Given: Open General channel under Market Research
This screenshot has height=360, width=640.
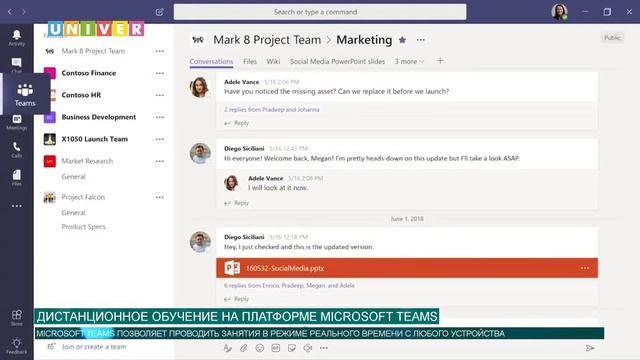Looking at the screenshot, I should (x=73, y=177).
